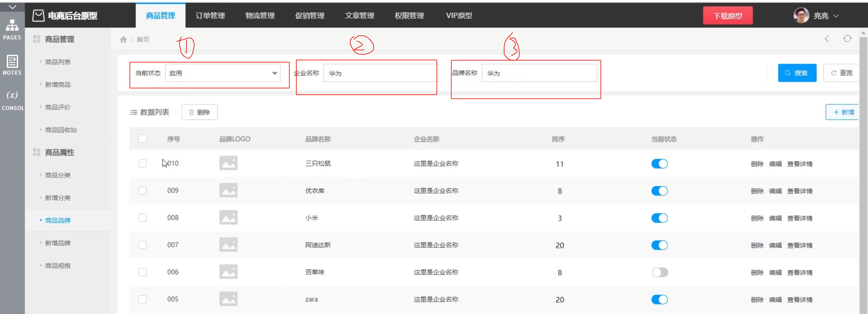Switch to the 文章管理 top tab
The width and height of the screenshot is (868, 314).
359,16
